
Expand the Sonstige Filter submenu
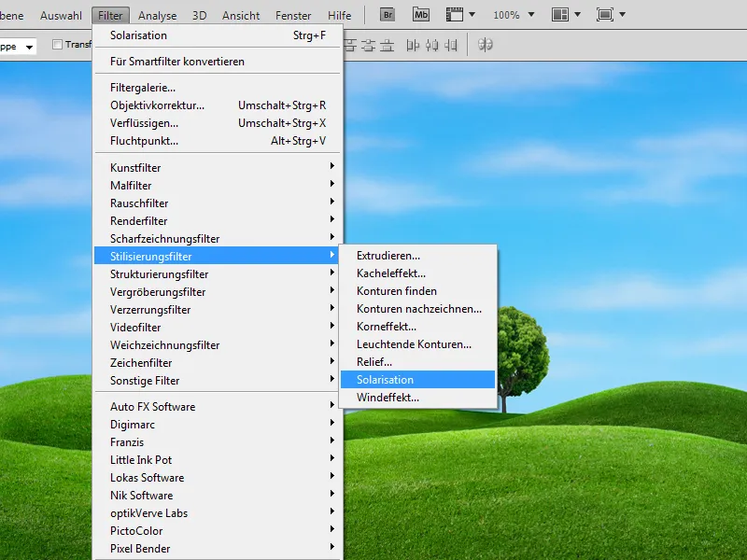(218, 381)
